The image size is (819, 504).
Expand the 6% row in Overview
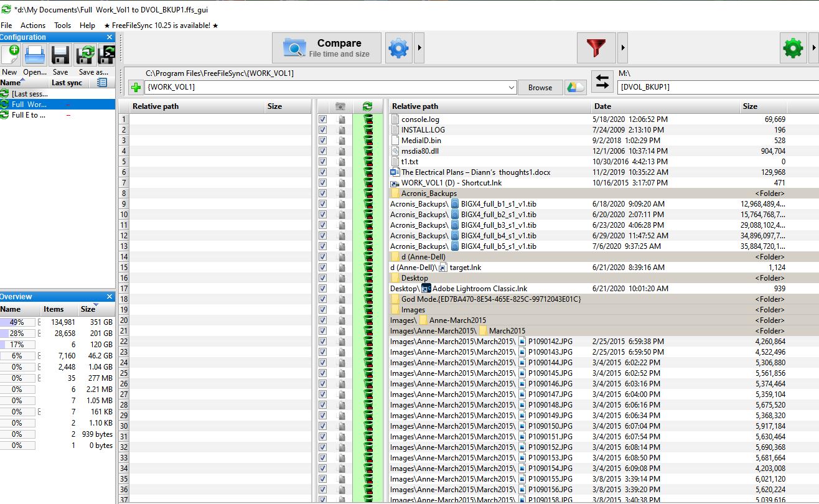(39, 356)
